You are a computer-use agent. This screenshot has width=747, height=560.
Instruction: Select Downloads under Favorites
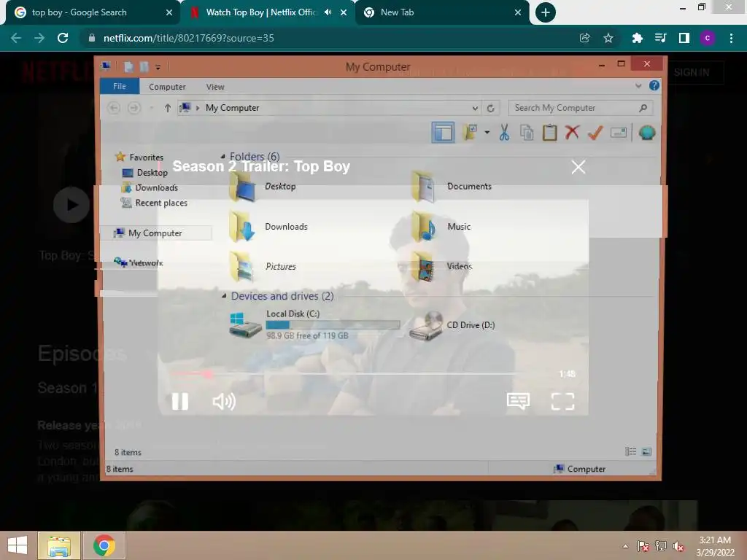coord(150,187)
